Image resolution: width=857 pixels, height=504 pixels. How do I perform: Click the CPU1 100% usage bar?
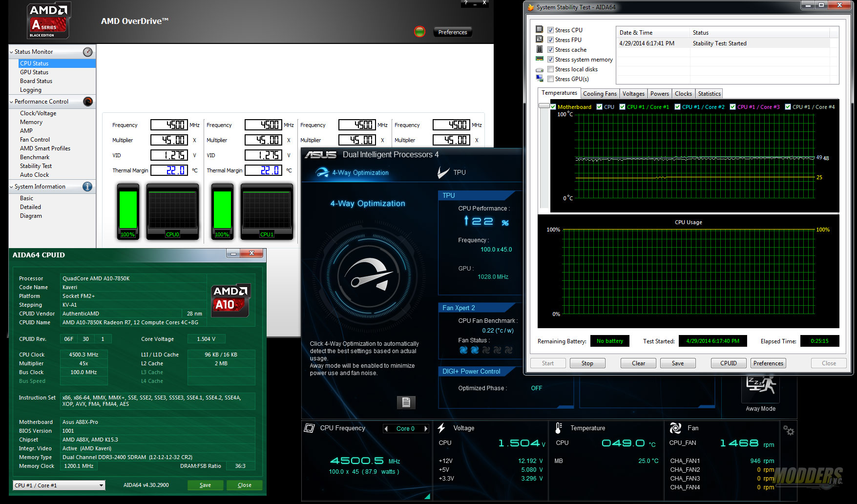point(223,211)
